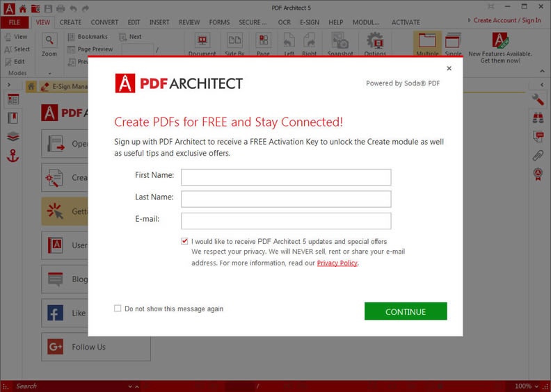Click the E-mail input field
This screenshot has width=551, height=392.
286,221
